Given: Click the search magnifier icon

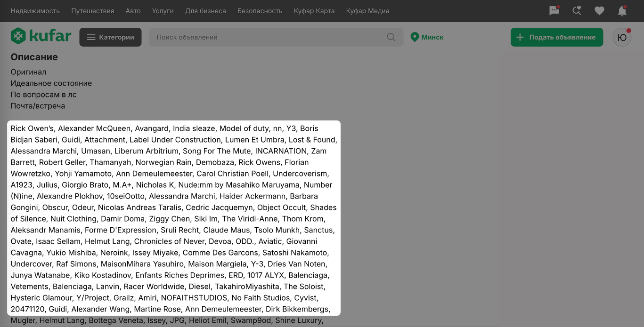Looking at the screenshot, I should point(391,37).
